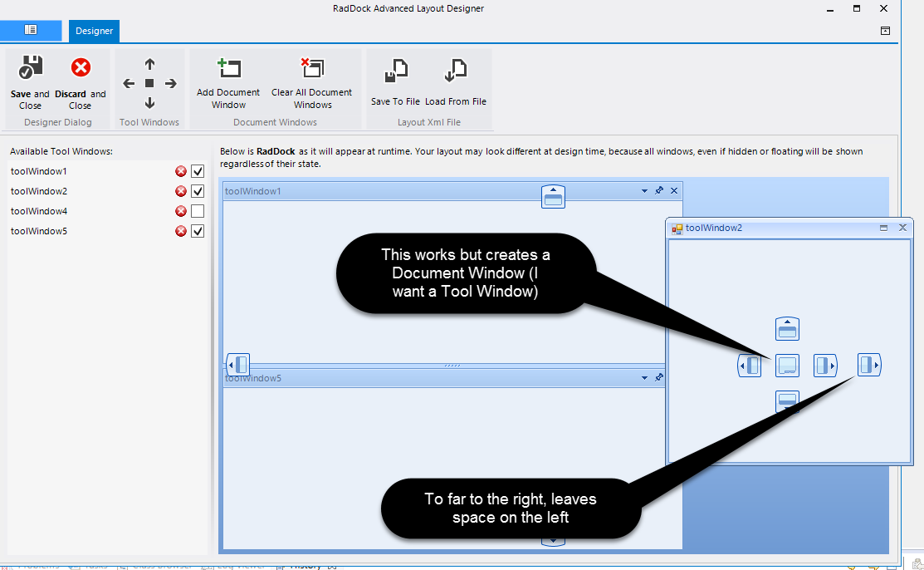Delete toolWindow4 with red X icon

coord(181,211)
